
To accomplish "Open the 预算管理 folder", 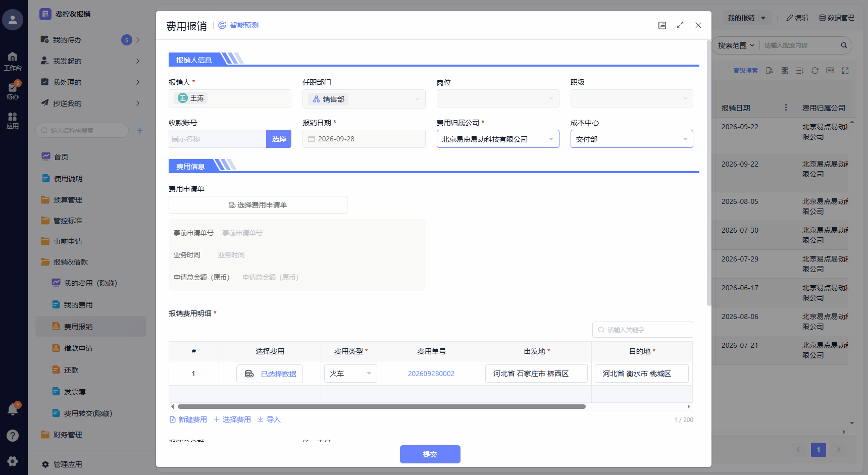I will (91, 200).
